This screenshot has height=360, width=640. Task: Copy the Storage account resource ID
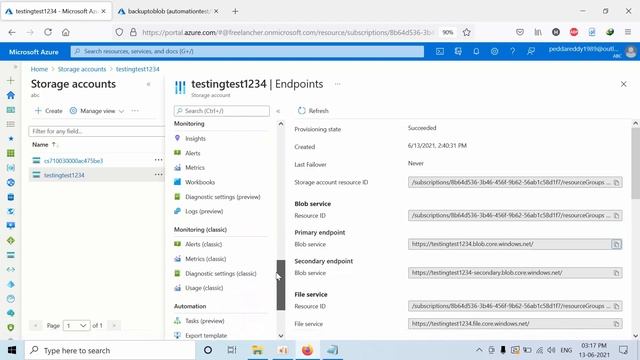(x=616, y=182)
